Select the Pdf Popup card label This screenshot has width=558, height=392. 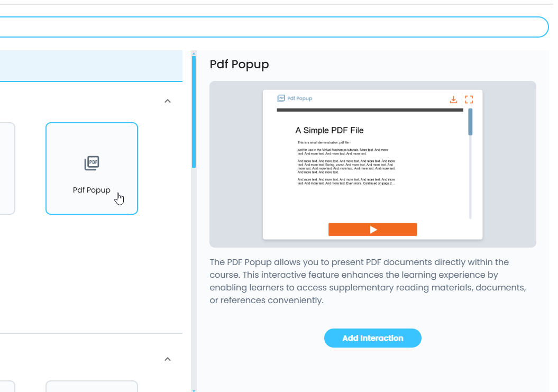92,190
